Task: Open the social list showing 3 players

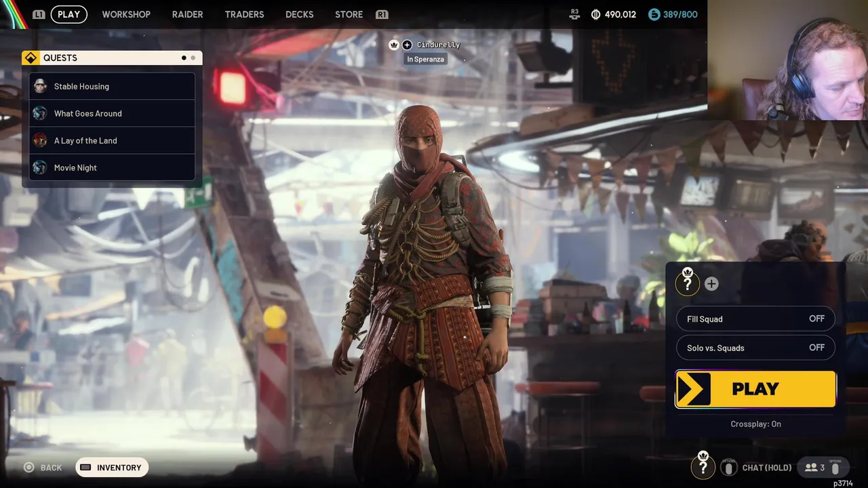Action: pyautogui.click(x=823, y=468)
